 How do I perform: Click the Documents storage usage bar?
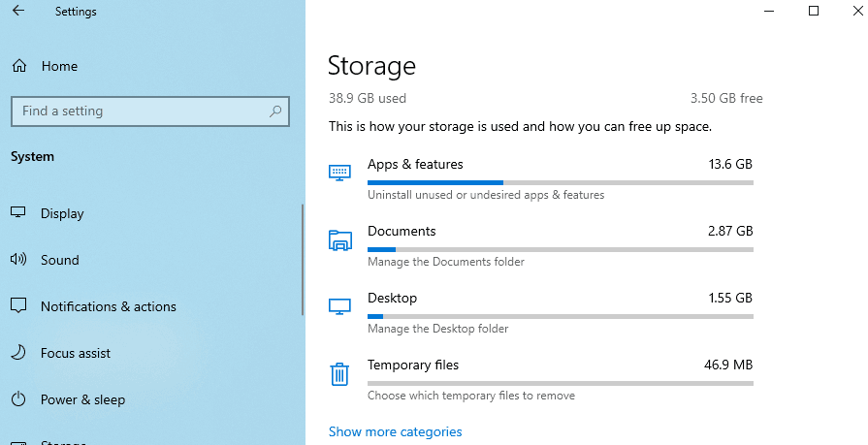click(560, 249)
